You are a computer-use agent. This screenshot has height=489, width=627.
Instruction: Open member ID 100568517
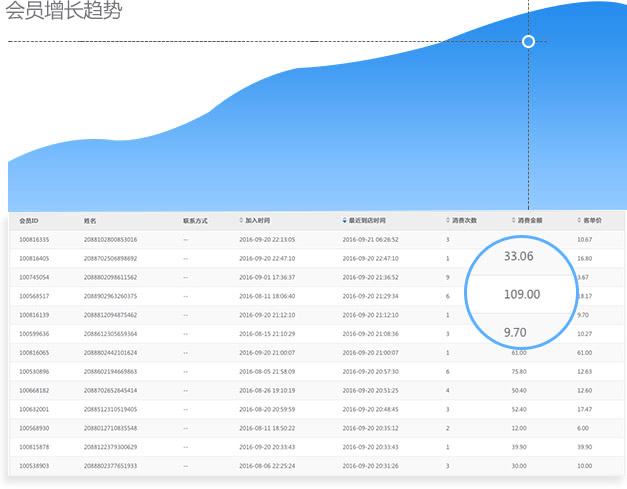click(x=34, y=296)
